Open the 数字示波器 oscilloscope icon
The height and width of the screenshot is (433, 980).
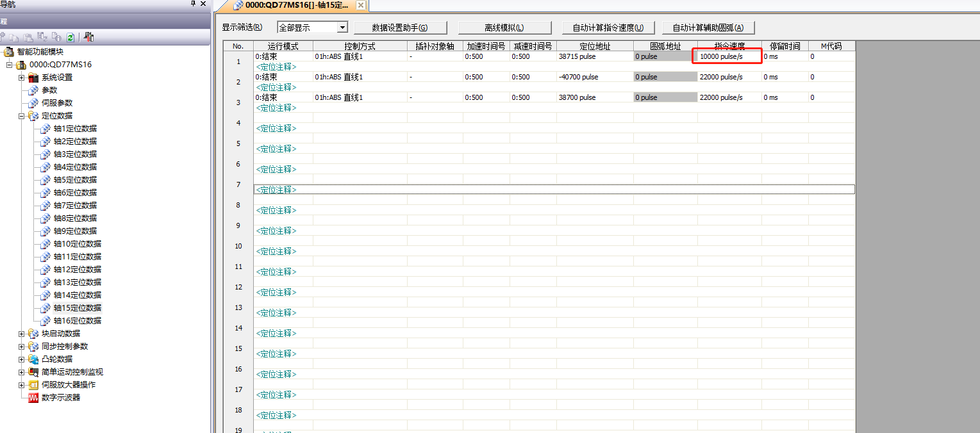(33, 398)
